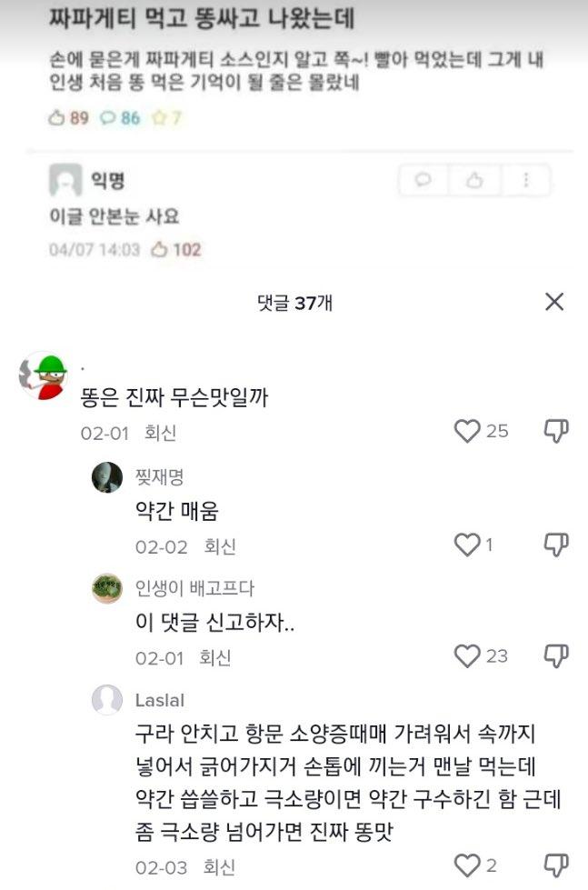Click the reply bubble button beside 익명

(423, 181)
